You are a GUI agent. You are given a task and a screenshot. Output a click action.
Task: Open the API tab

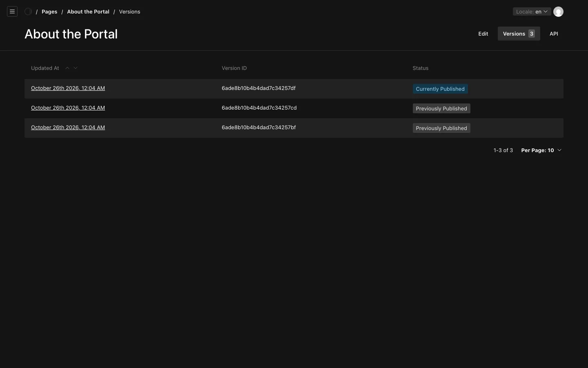point(554,34)
